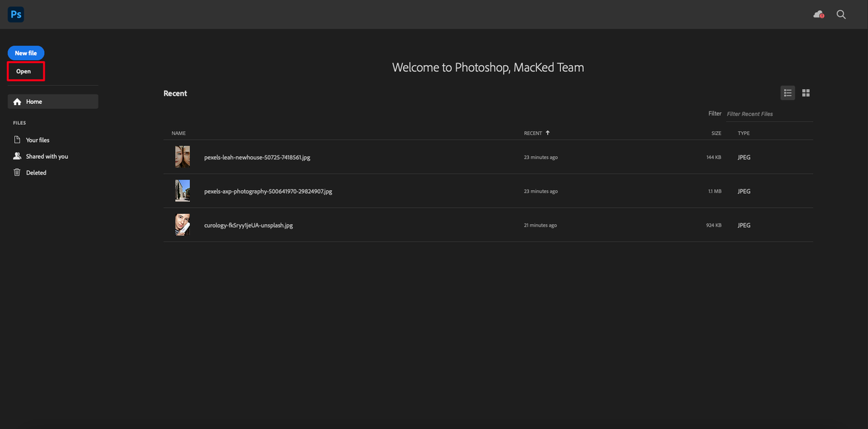Open pexels-leah-newhouse thumbnail
This screenshot has width=868, height=429.
(182, 157)
